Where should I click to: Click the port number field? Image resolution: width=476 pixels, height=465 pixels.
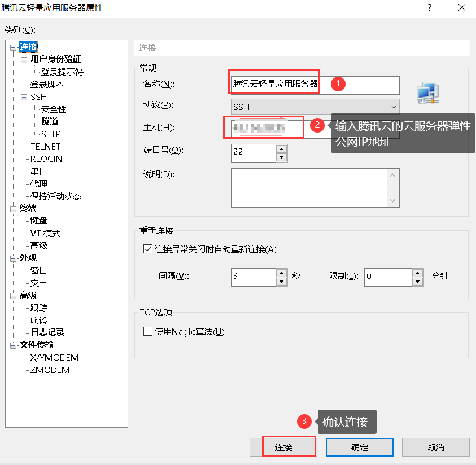pyautogui.click(x=254, y=153)
